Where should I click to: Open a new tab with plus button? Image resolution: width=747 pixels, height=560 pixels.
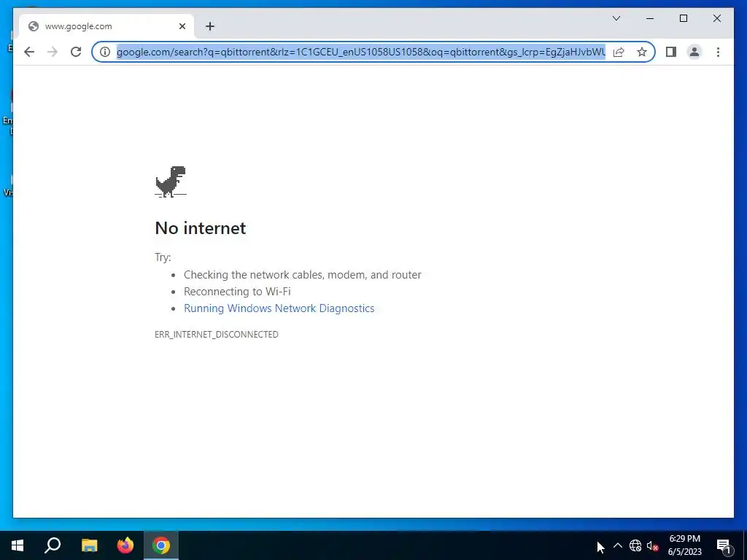(x=210, y=26)
